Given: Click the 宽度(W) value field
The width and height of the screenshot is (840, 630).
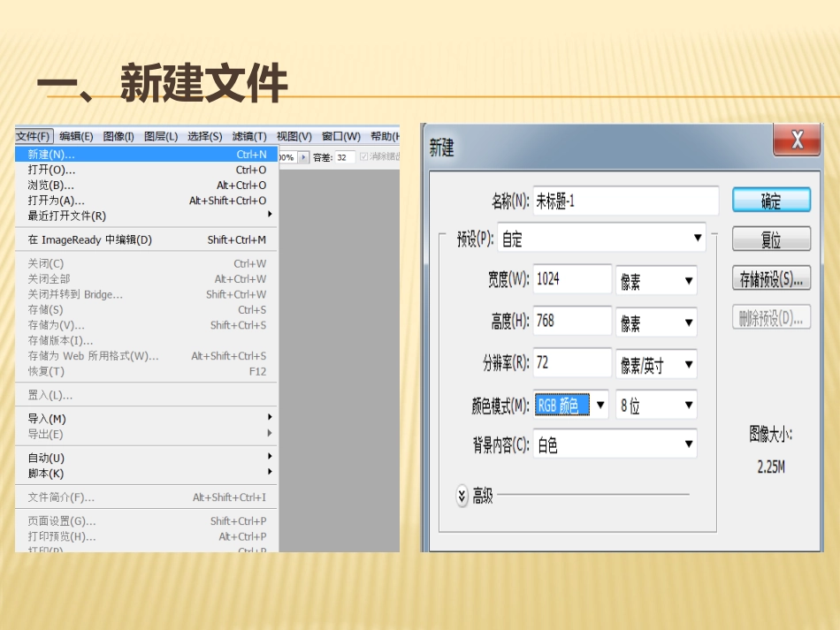Looking at the screenshot, I should point(572,279).
